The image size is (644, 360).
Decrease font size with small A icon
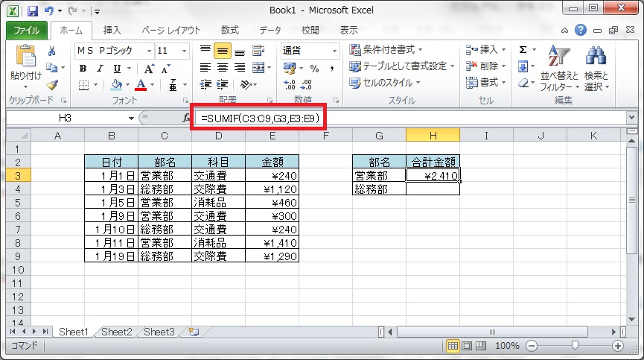click(x=165, y=69)
